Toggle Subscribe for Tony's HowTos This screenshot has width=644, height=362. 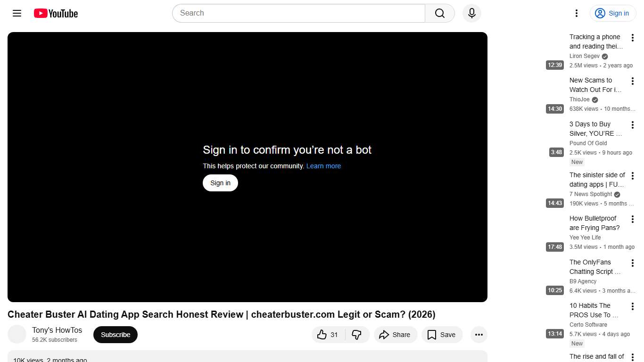(x=115, y=335)
